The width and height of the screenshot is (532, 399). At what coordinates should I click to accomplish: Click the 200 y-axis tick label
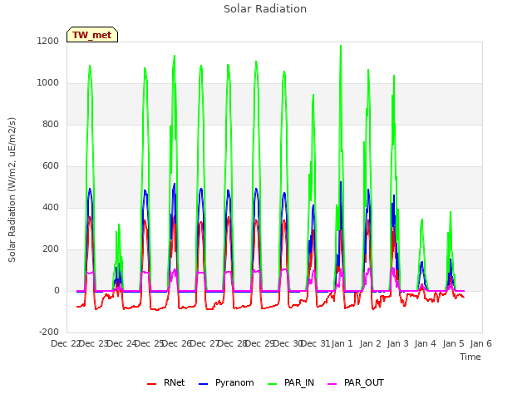[51, 249]
